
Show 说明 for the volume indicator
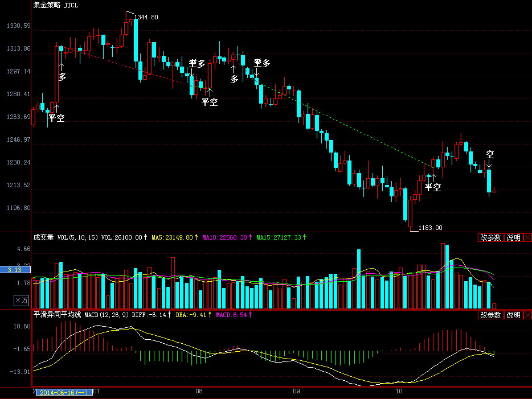(x=513, y=237)
